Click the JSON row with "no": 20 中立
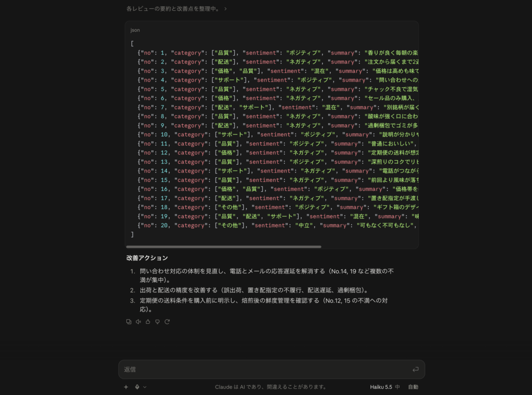532x395 pixels. tap(277, 226)
